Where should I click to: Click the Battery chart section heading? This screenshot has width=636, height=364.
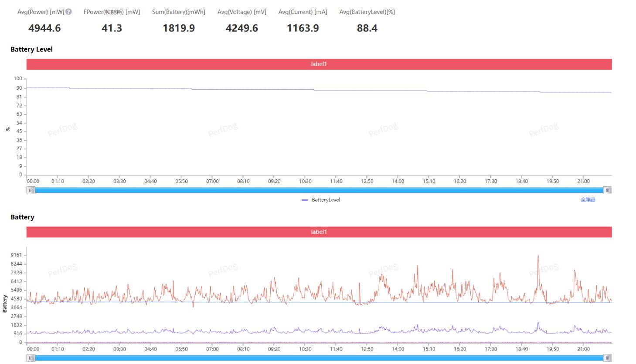coord(22,217)
